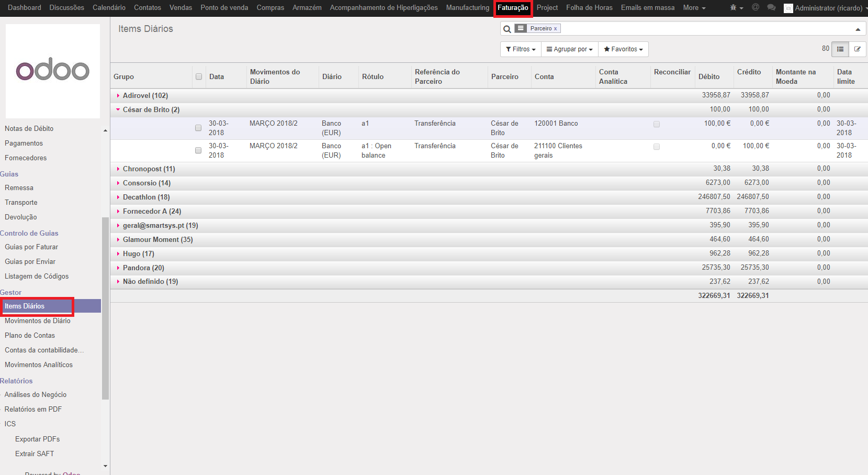The image size is (868, 475).
Task: Switch to list view icon
Action: pyautogui.click(x=840, y=49)
